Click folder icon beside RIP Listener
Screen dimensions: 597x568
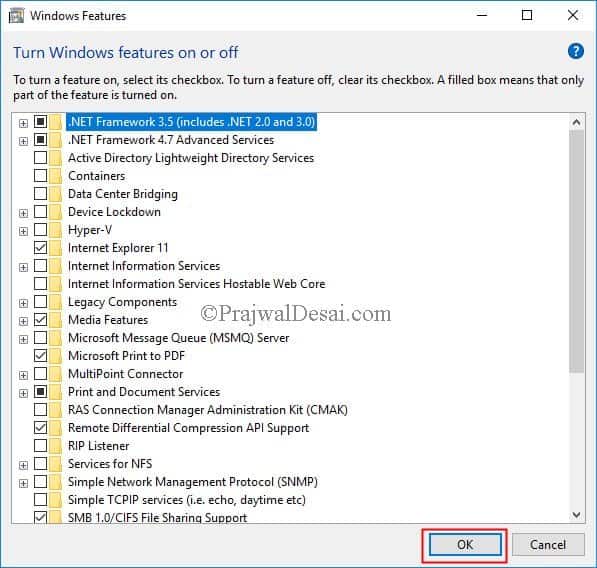[x=55, y=446]
